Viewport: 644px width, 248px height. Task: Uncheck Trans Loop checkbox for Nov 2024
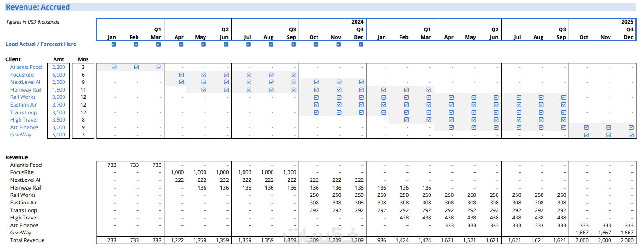tap(339, 112)
